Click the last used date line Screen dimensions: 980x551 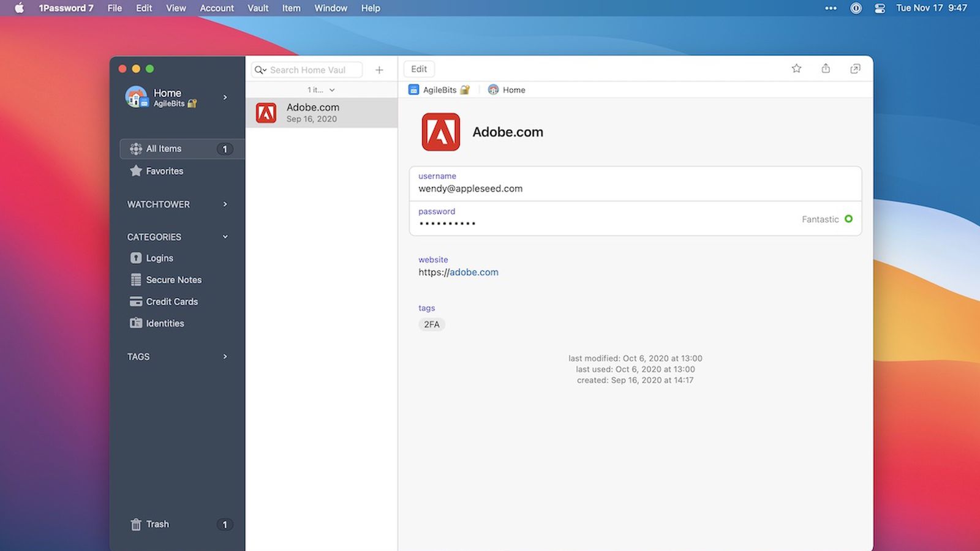click(635, 369)
